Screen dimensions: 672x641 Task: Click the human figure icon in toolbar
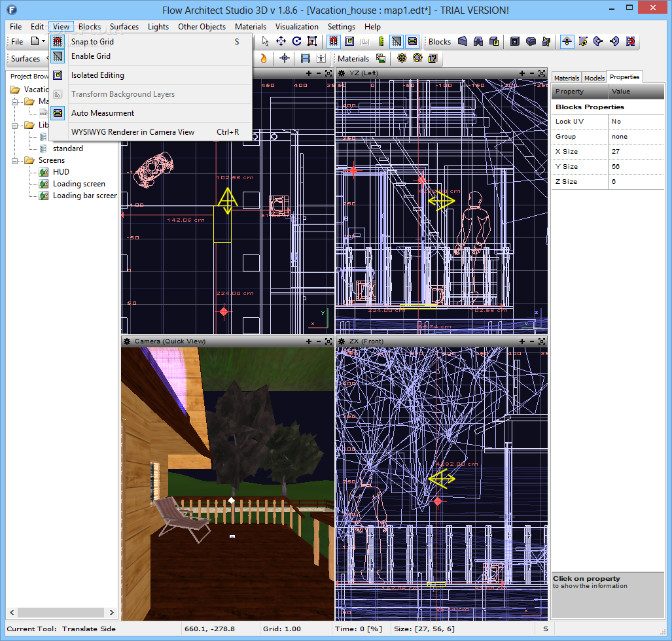click(321, 58)
